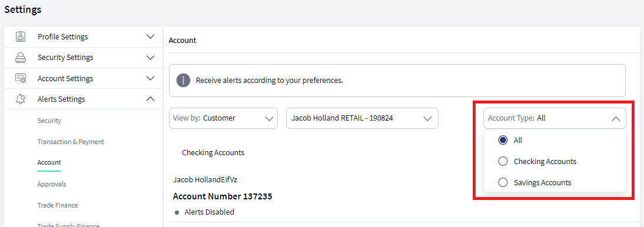Viewport: 644px width, 227px height.
Task: Click Alerts Disabled status text
Action: [x=209, y=212]
